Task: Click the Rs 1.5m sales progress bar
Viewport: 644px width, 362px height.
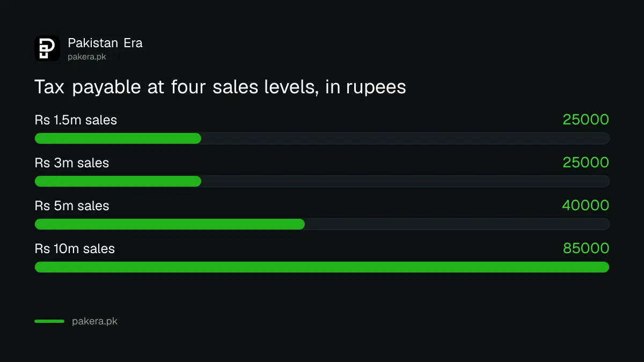Action: coord(322,138)
